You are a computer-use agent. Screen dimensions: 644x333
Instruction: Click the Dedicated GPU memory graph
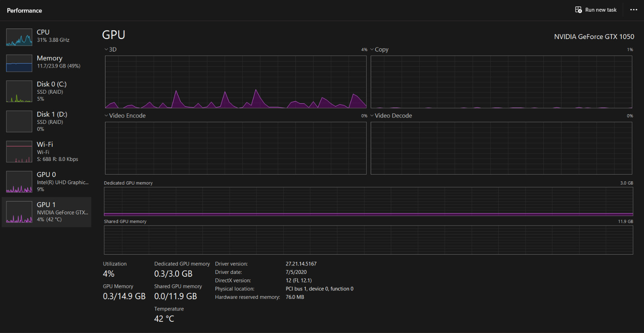click(368, 201)
